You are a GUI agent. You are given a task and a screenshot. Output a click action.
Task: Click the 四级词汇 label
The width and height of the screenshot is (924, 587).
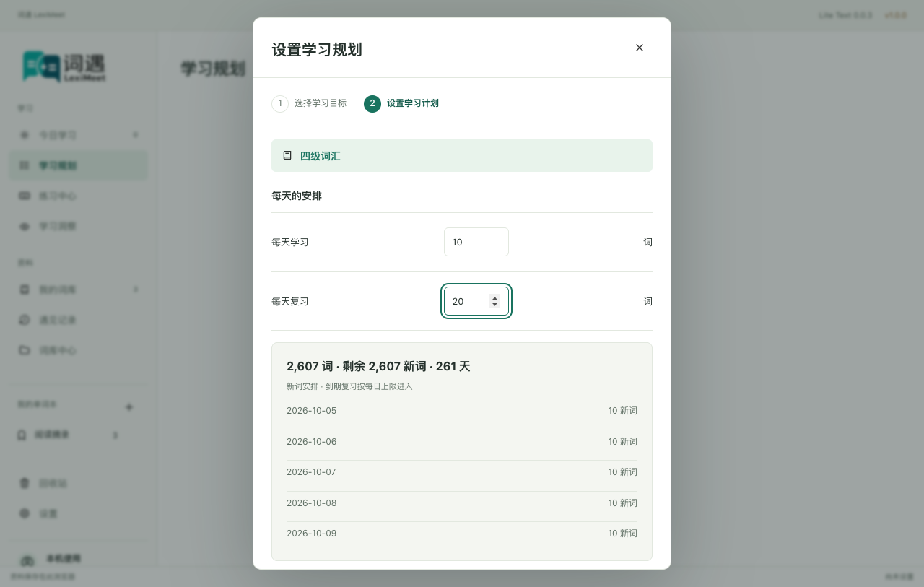tap(321, 156)
